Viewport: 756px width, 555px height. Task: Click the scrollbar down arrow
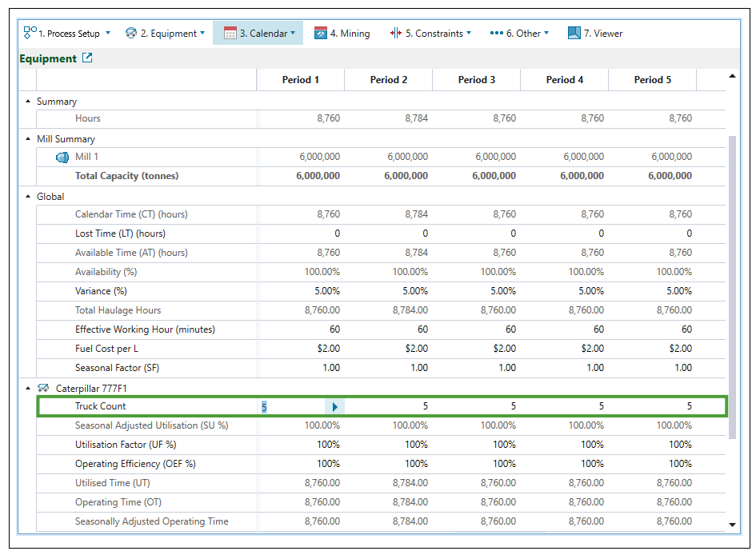732,525
